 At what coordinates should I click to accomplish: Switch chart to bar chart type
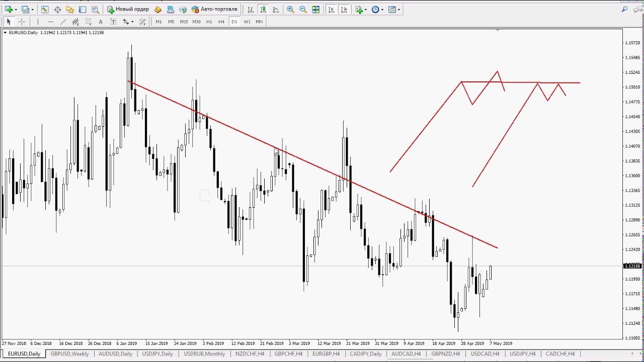(x=251, y=10)
